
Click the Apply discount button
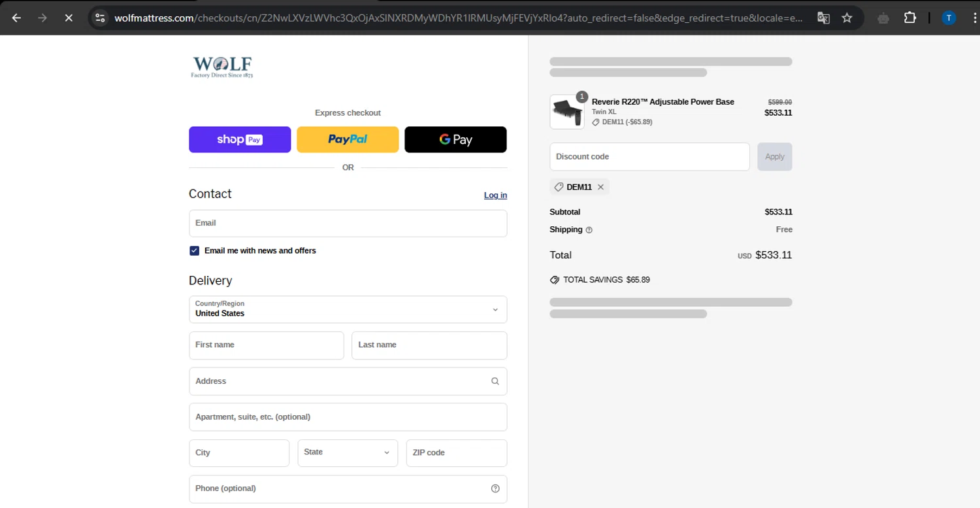pos(775,157)
